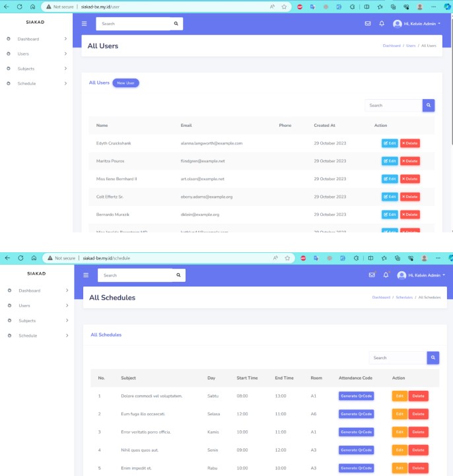
Task: Click user avatar on All Users page header
Action: (397, 24)
